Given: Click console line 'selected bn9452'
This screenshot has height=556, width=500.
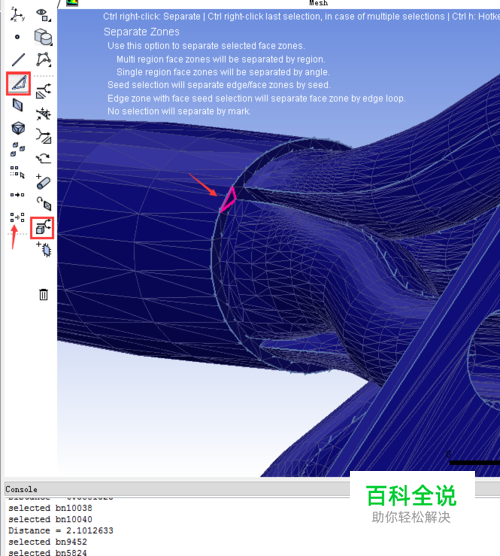Looking at the screenshot, I should (48, 542).
